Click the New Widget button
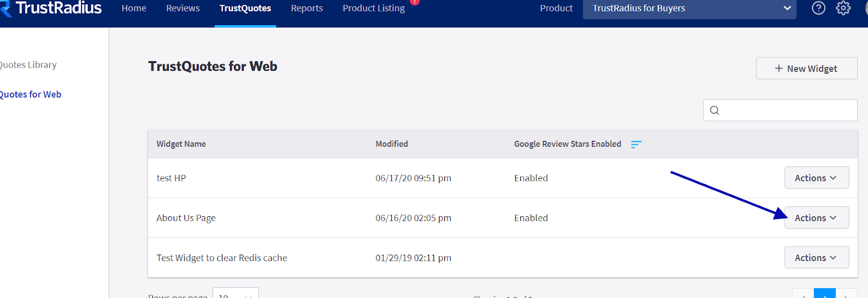 [x=807, y=68]
